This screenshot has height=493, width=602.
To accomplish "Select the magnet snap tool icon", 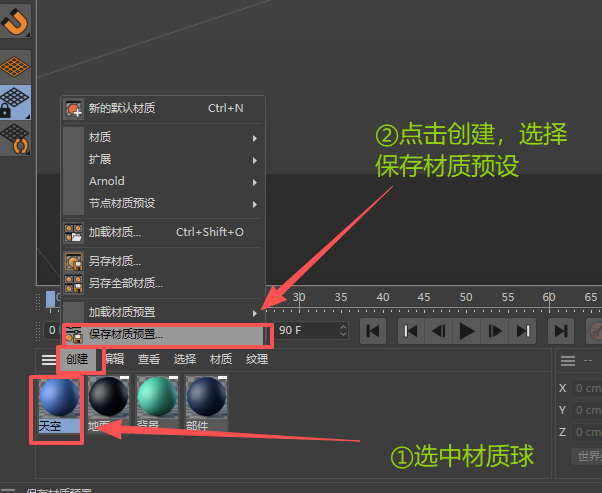I will pos(15,21).
